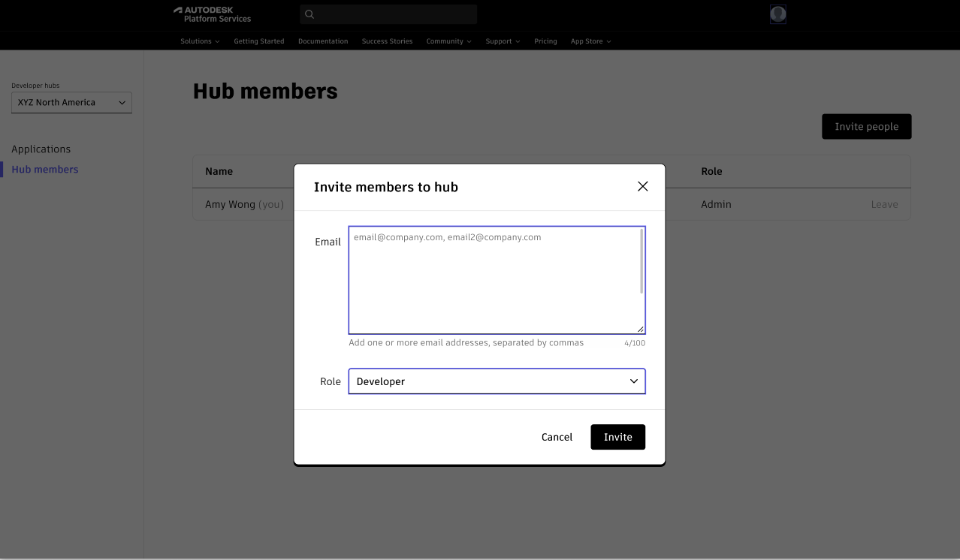The image size is (960, 560).
Task: Close the Invite members dialog
Action: tap(642, 186)
